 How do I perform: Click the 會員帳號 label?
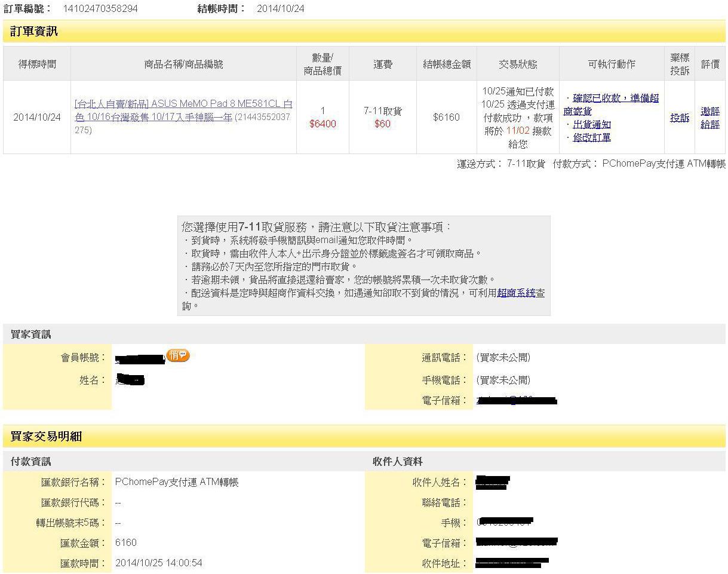coord(84,358)
